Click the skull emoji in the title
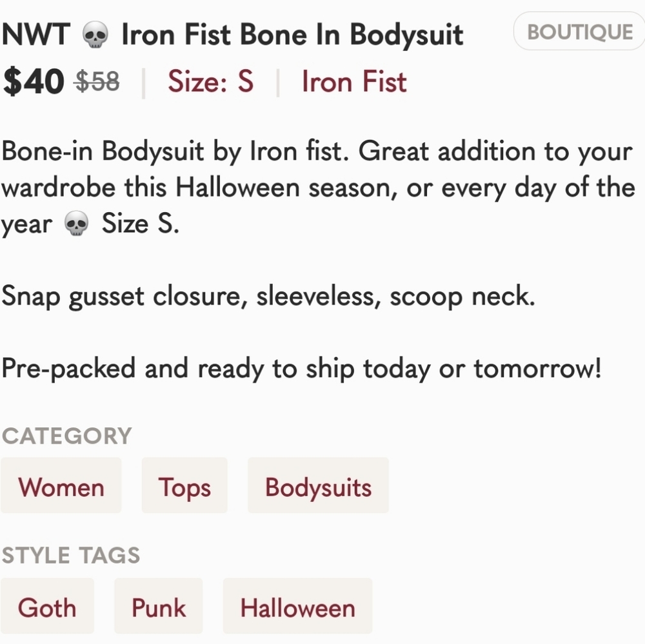This screenshot has width=645, height=644. click(94, 34)
